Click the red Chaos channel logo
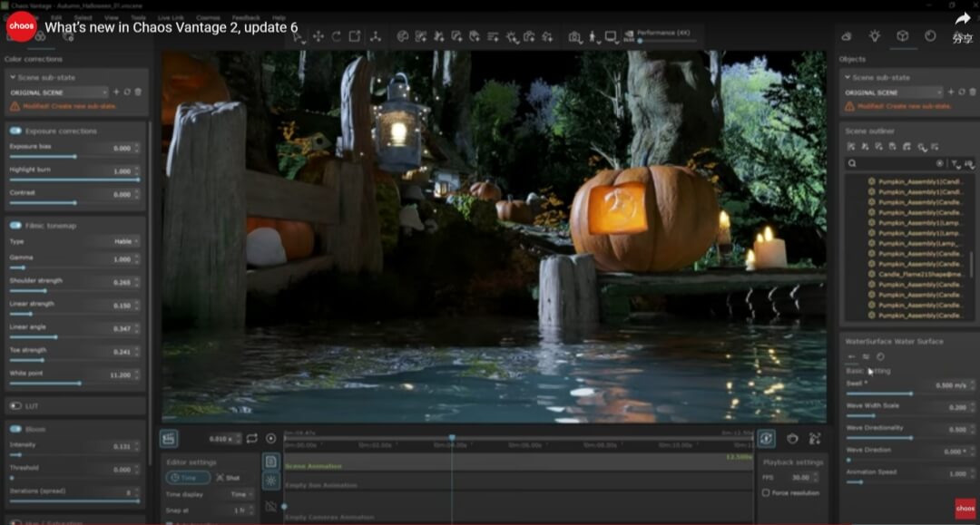The height and width of the screenshot is (525, 980). 21,26
